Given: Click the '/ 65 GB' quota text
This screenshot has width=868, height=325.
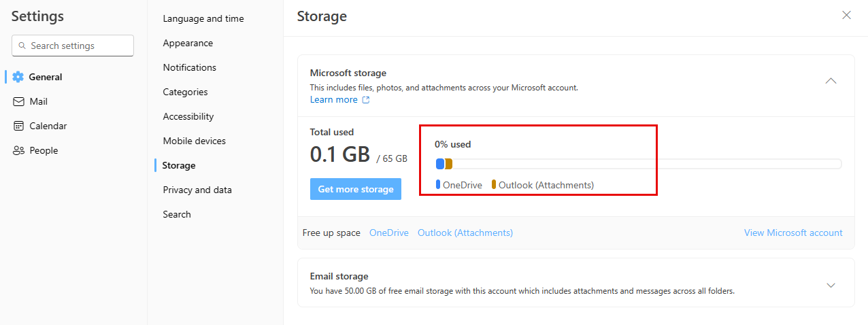Looking at the screenshot, I should pos(392,158).
